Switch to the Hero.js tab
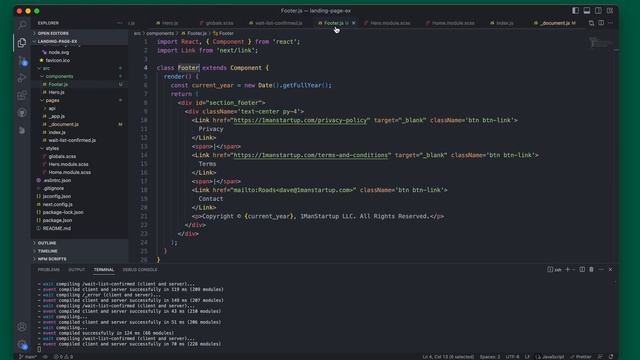The width and height of the screenshot is (640, 360). click(167, 23)
